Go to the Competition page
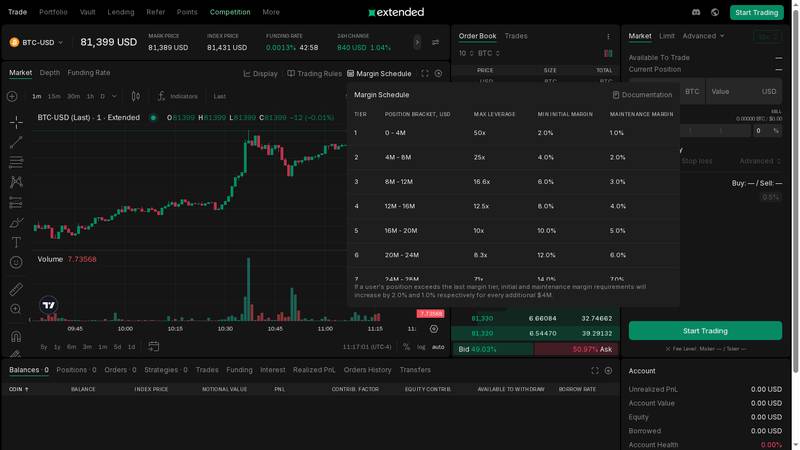 pyautogui.click(x=230, y=12)
